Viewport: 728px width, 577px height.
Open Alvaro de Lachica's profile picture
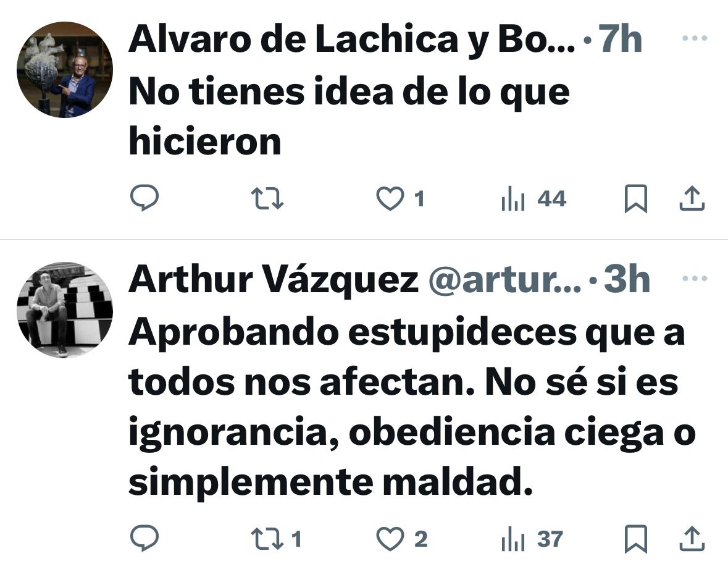pos(65,70)
